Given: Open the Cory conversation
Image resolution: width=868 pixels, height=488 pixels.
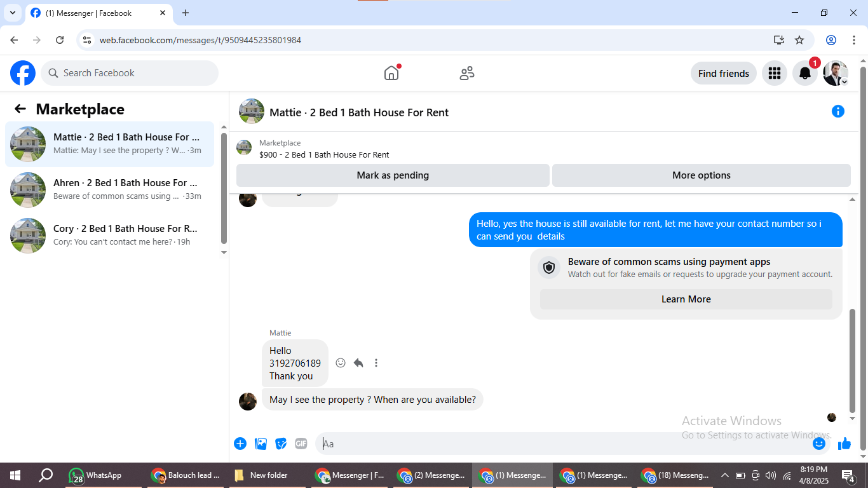Looking at the screenshot, I should 109,236.
